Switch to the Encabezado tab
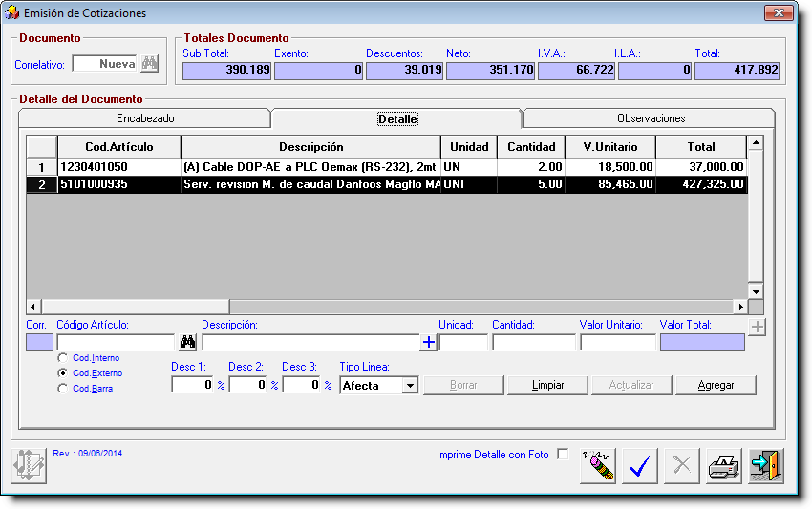Image resolution: width=812 pixels, height=509 pixels. pos(145,118)
